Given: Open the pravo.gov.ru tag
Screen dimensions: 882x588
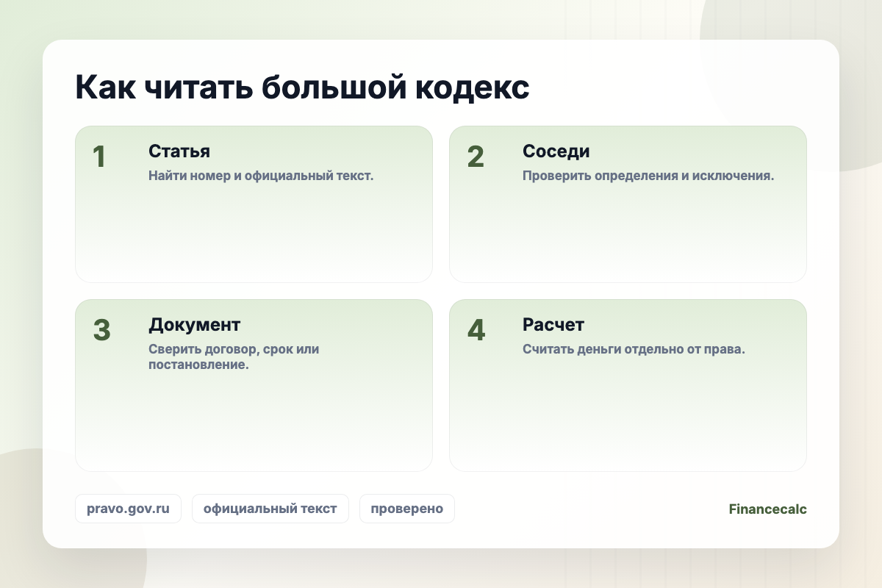Looking at the screenshot, I should coord(128,509).
